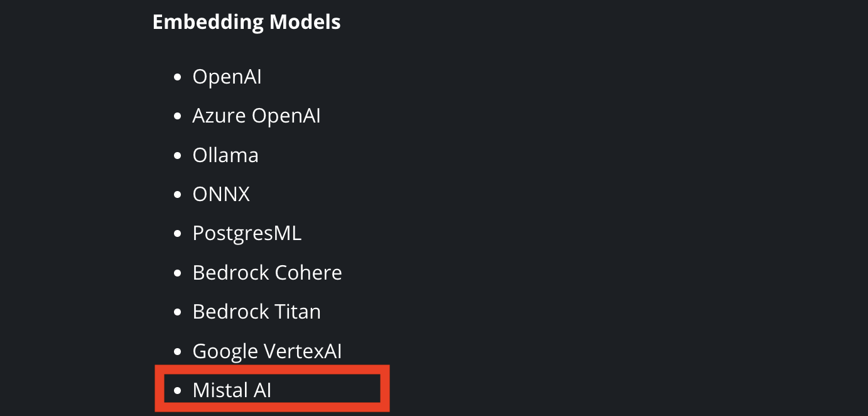The image size is (868, 416).
Task: Click the bullet before Bedrock Titan
Action: click(178, 312)
